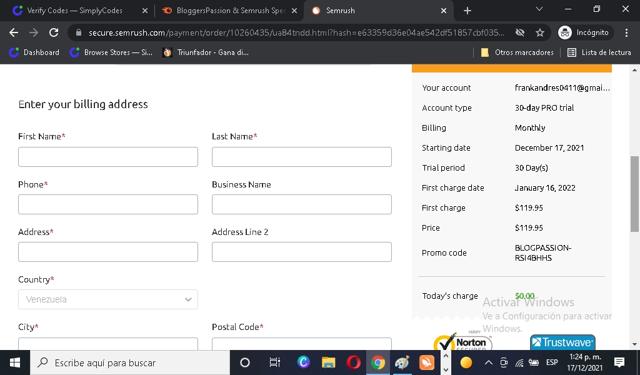Viewport: 640px width, 375px height.
Task: Open the Paint palette taskbar app
Action: point(402,363)
